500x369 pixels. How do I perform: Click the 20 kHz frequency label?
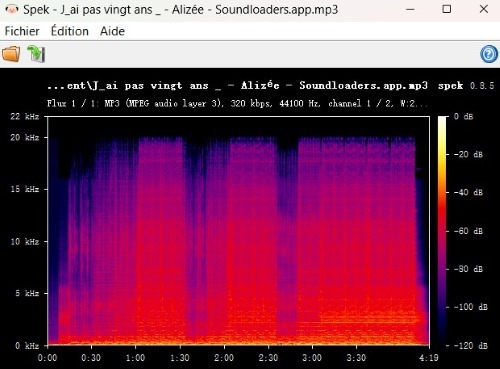[25, 137]
